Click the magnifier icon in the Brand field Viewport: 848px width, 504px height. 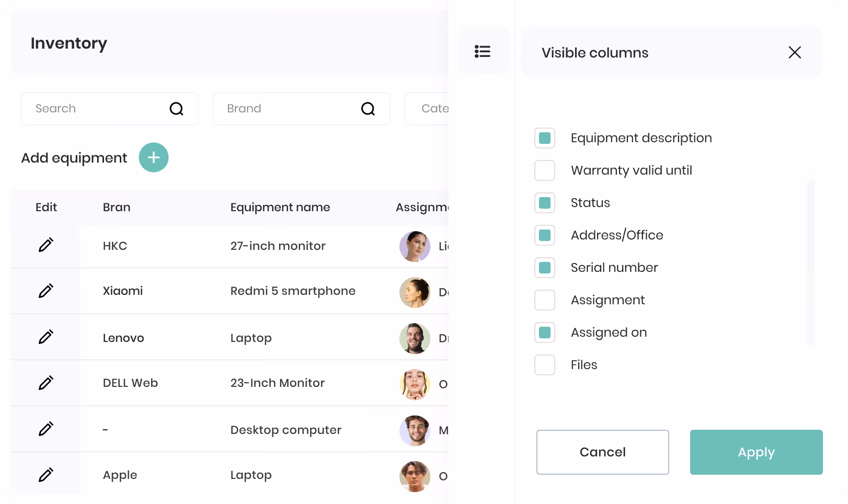tap(368, 109)
